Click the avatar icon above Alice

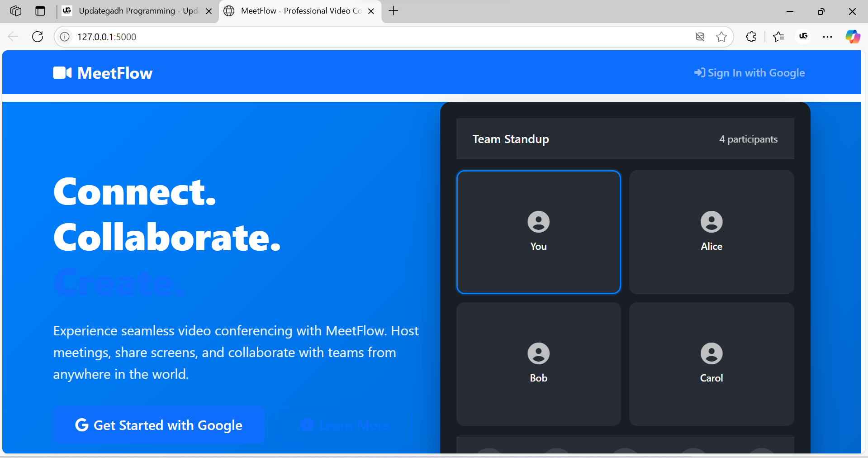[711, 222]
